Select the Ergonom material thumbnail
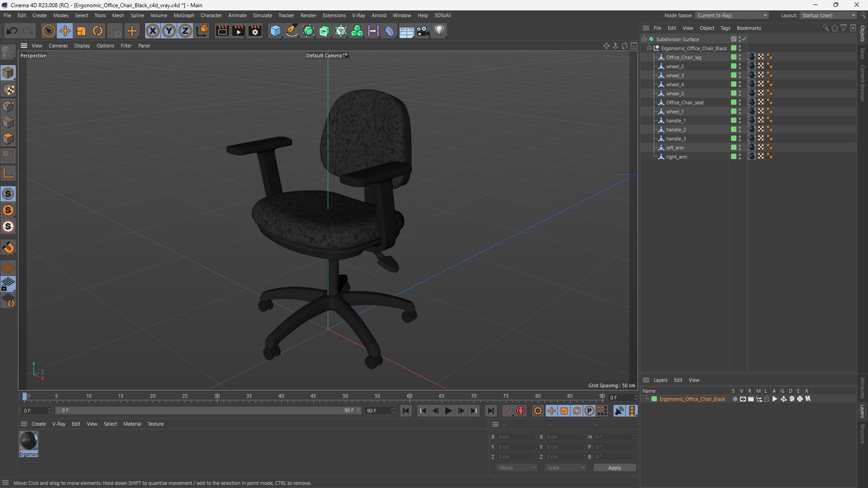Screen dimensions: 868x488 point(28,441)
